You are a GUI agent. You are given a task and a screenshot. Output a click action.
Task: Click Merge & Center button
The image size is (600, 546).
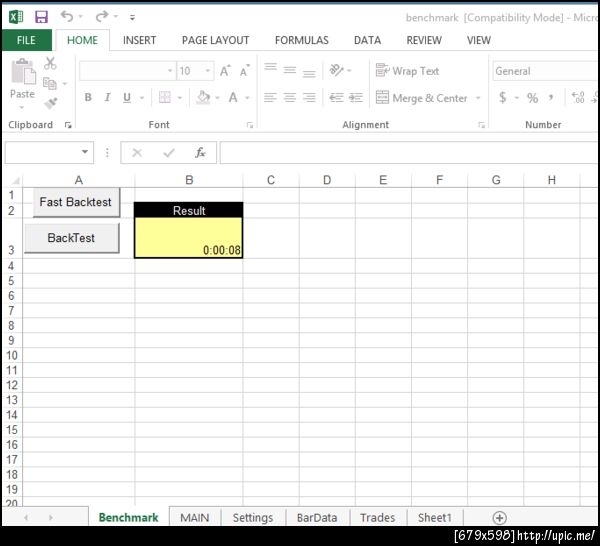coord(422,98)
